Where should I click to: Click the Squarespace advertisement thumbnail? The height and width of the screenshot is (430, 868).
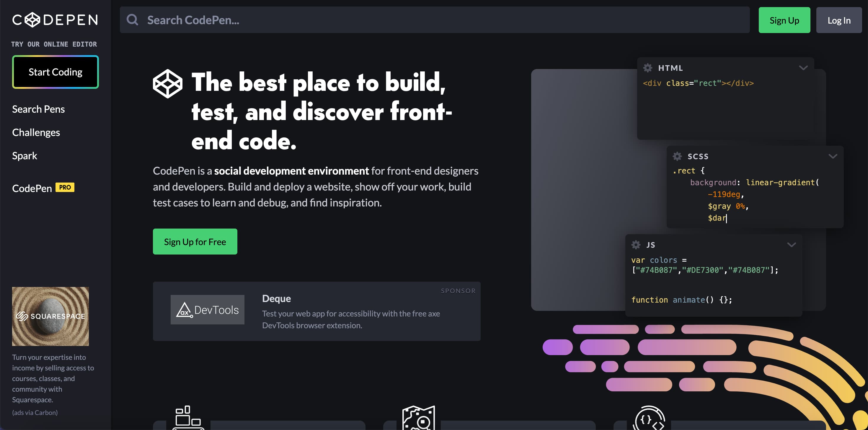click(x=50, y=317)
